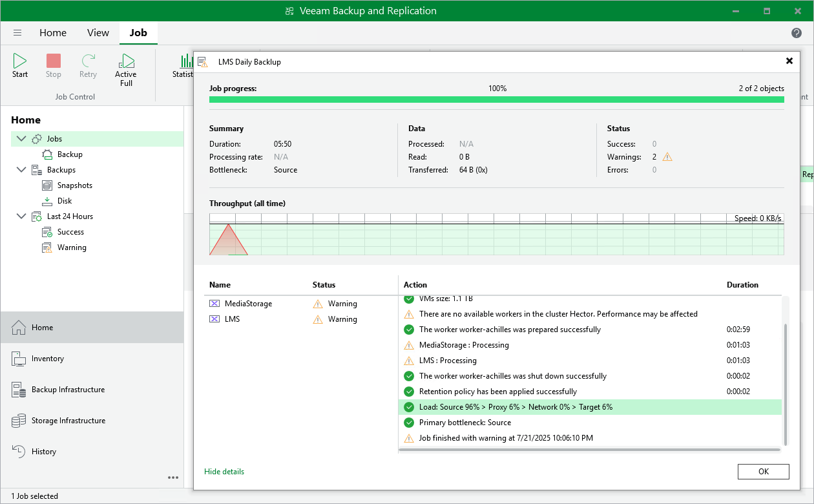Collapse the Jobs tree node

click(x=21, y=139)
